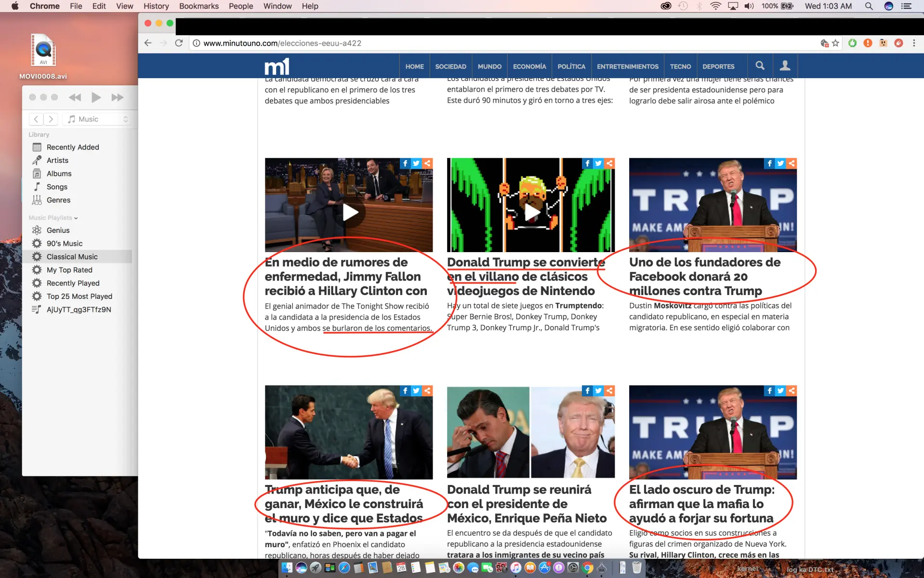Screen dimensions: 924x578
Task: Open the DEPORTES section
Action: point(718,67)
